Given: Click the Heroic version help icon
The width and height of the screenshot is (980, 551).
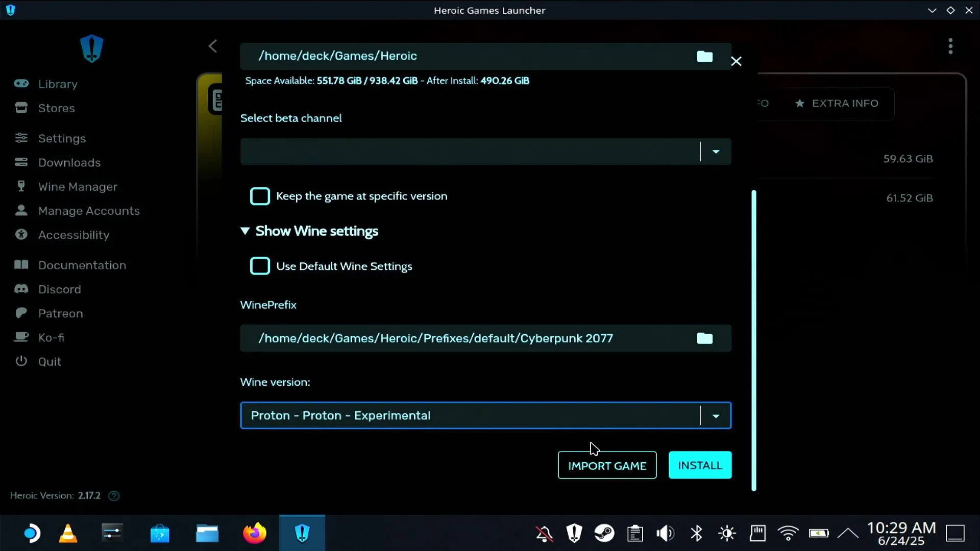Looking at the screenshot, I should 114,496.
